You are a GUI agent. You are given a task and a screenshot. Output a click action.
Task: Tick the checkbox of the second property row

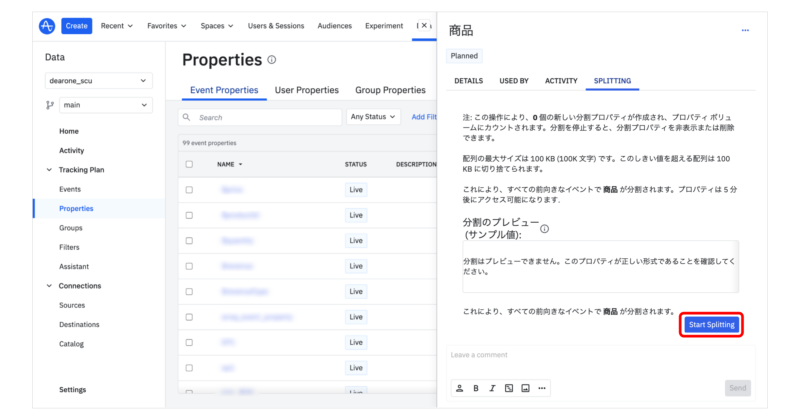click(189, 215)
